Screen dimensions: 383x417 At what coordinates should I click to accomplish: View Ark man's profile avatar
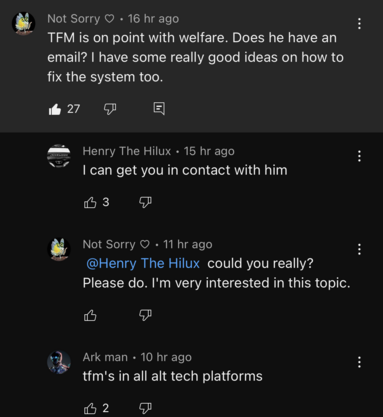point(59,362)
